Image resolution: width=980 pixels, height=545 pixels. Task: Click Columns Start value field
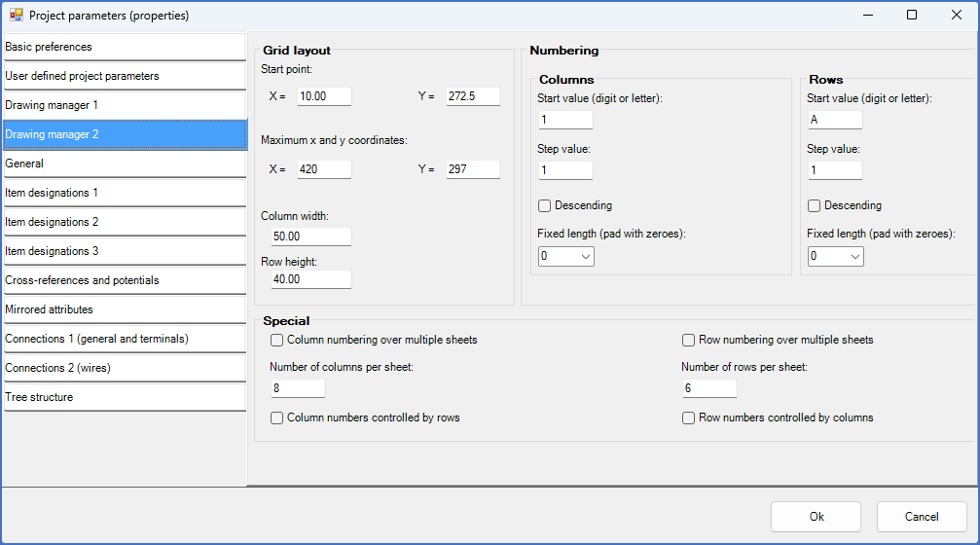(x=565, y=120)
